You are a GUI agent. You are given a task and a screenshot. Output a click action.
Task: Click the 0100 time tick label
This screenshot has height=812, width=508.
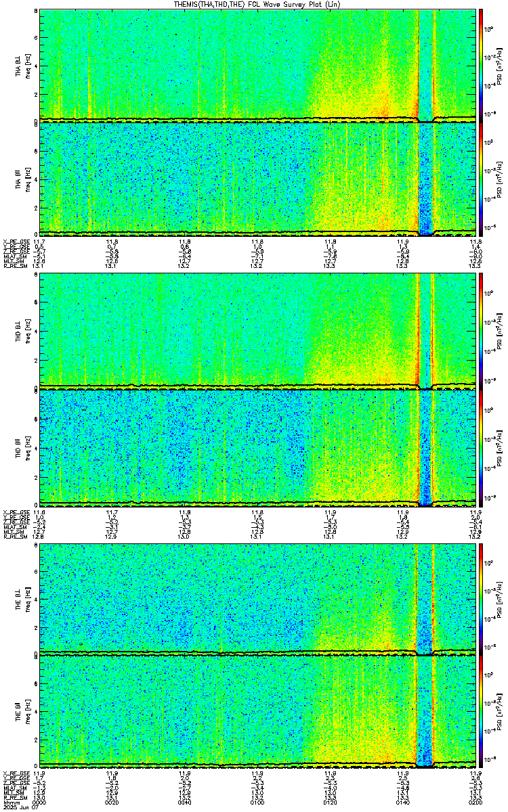[257, 803]
